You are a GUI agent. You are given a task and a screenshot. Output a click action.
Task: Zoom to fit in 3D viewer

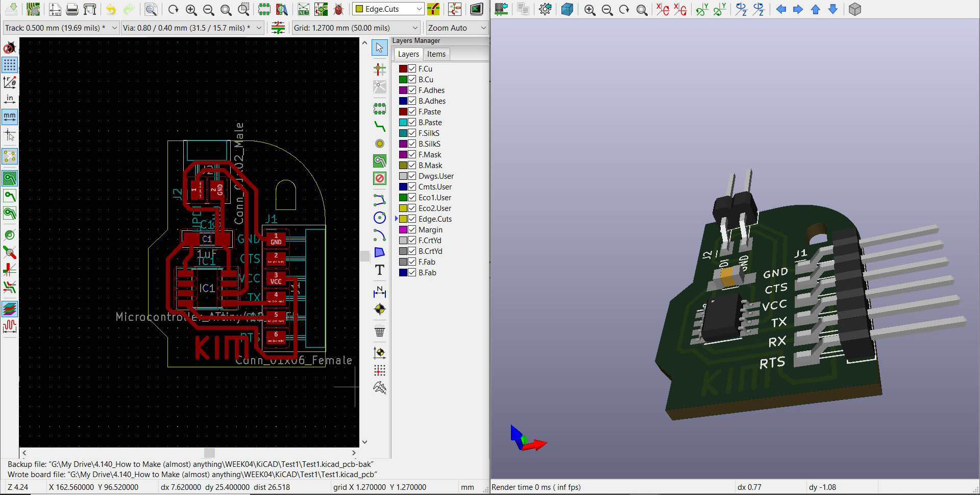pyautogui.click(x=642, y=9)
